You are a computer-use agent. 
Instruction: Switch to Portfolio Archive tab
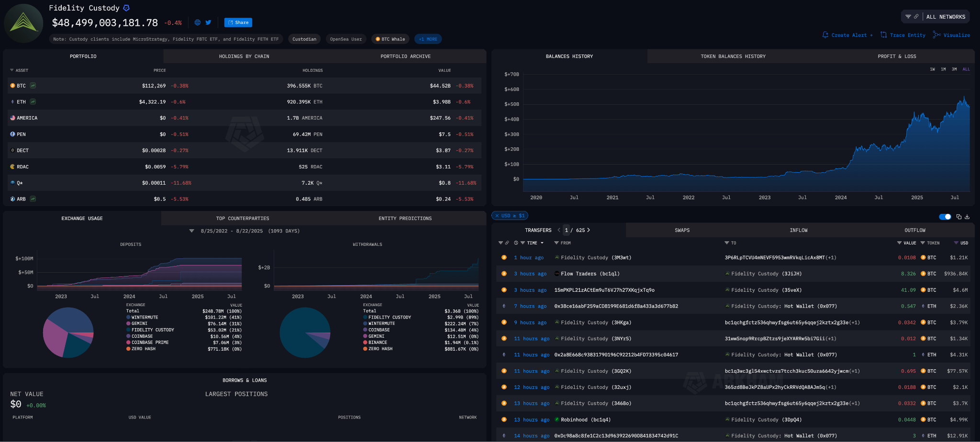[405, 56]
